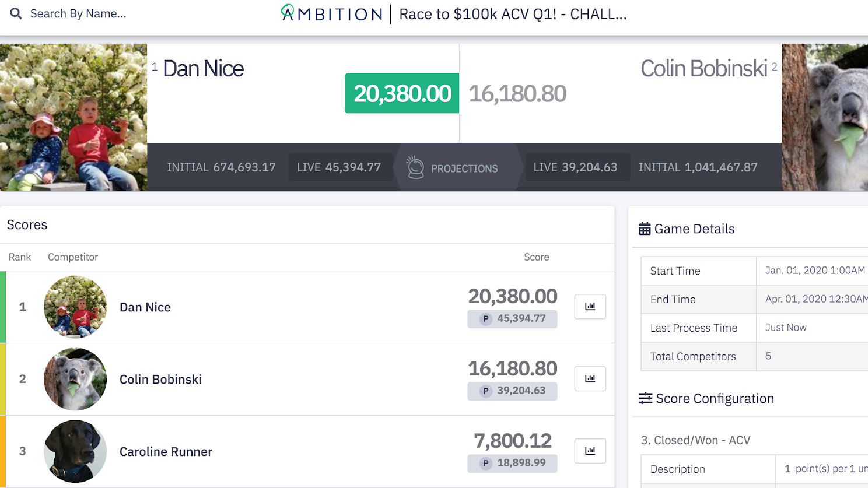Open Caroline Runner's score chart icon
This screenshot has width=868, height=488.
pyautogui.click(x=590, y=451)
